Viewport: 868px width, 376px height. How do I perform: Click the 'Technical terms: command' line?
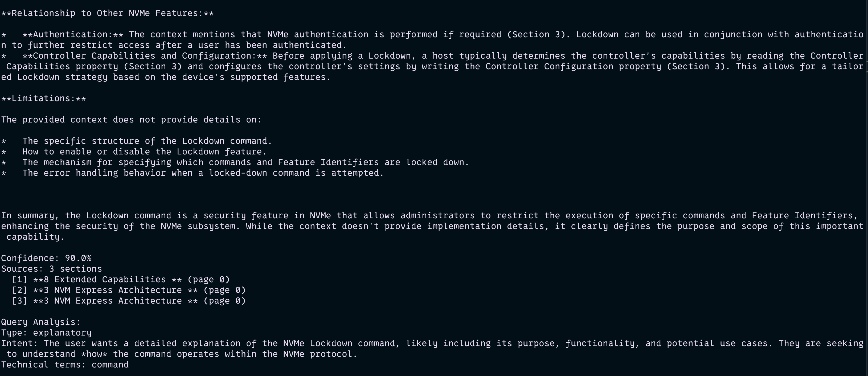pyautogui.click(x=65, y=365)
